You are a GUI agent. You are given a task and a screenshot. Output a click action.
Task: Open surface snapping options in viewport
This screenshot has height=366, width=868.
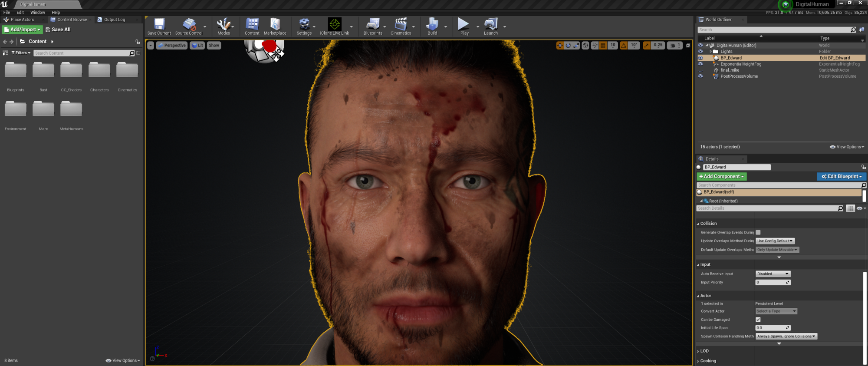tap(595, 45)
